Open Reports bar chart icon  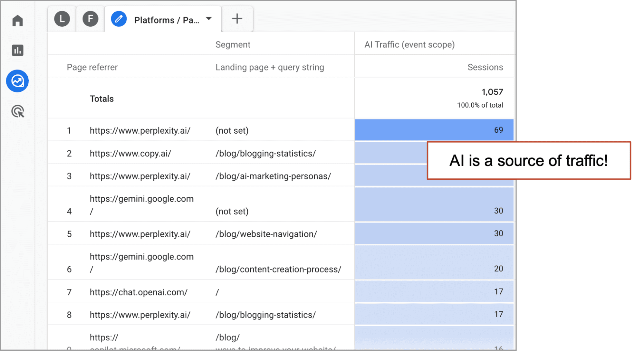[17, 51]
